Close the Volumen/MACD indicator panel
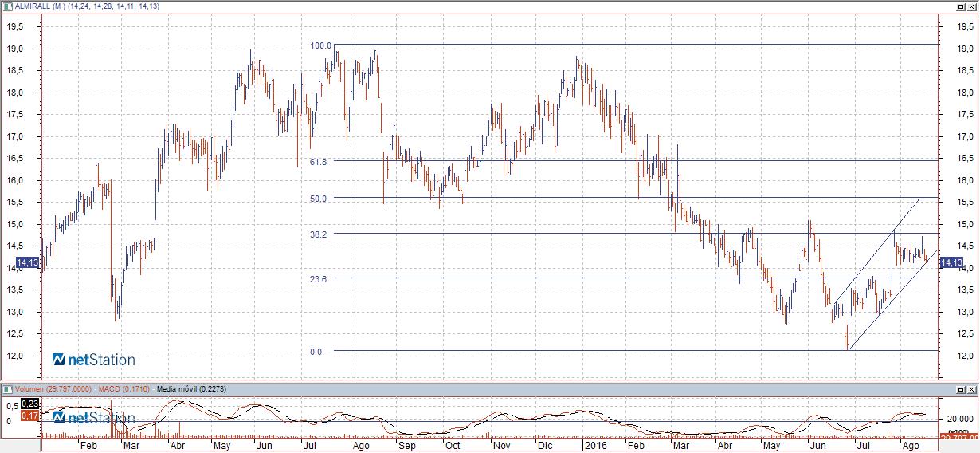Image resolution: width=980 pixels, height=453 pixels. click(973, 389)
